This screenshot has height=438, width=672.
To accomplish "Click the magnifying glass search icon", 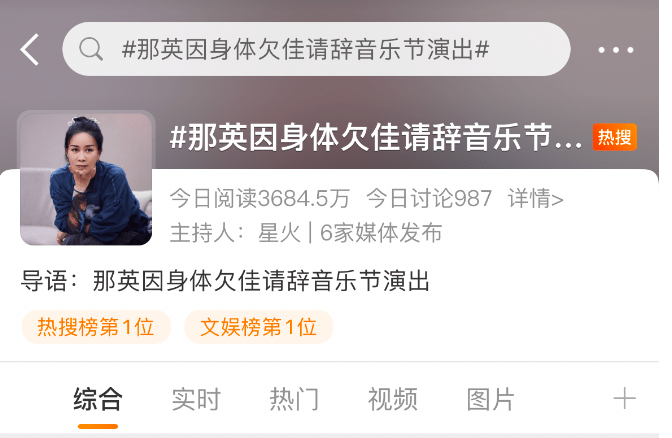I will (91, 49).
